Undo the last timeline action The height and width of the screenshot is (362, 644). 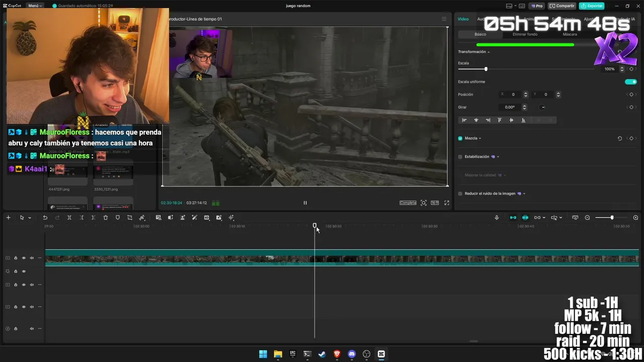[x=45, y=218]
